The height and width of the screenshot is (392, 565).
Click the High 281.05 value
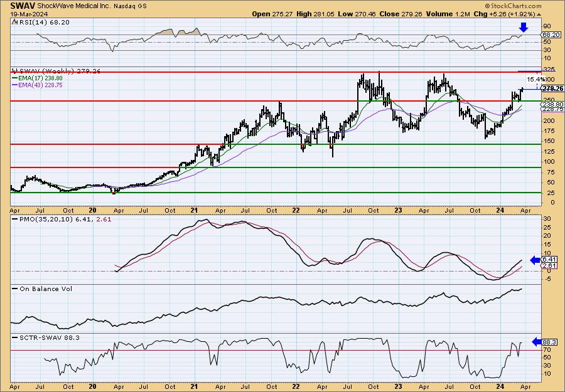(x=315, y=14)
